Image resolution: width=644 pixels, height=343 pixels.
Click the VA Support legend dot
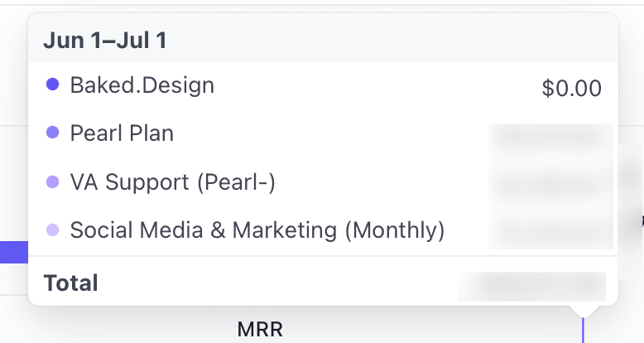(x=52, y=181)
